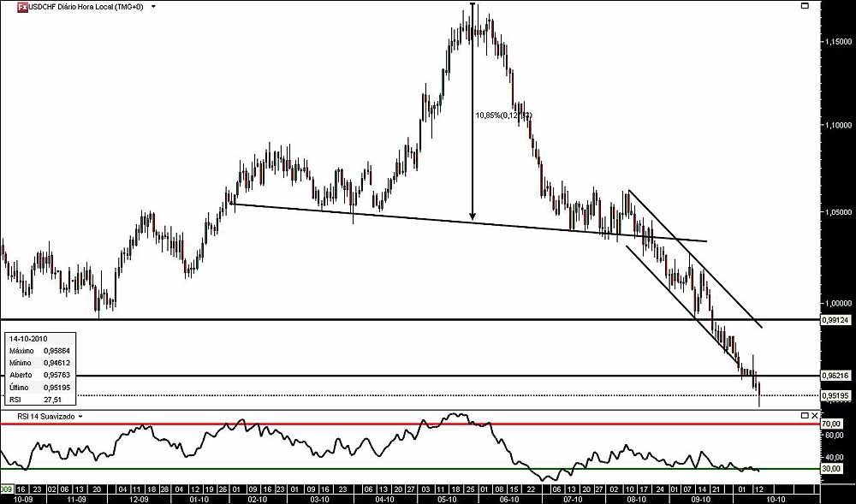Click the 07-10 month label on the time axis
This screenshot has width=856, height=504.
click(572, 499)
